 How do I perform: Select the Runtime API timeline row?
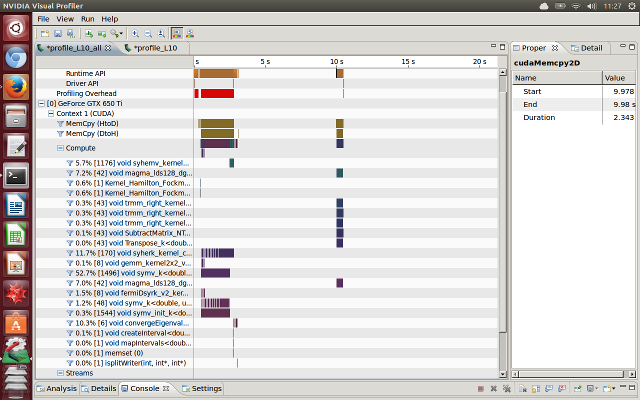point(267,73)
